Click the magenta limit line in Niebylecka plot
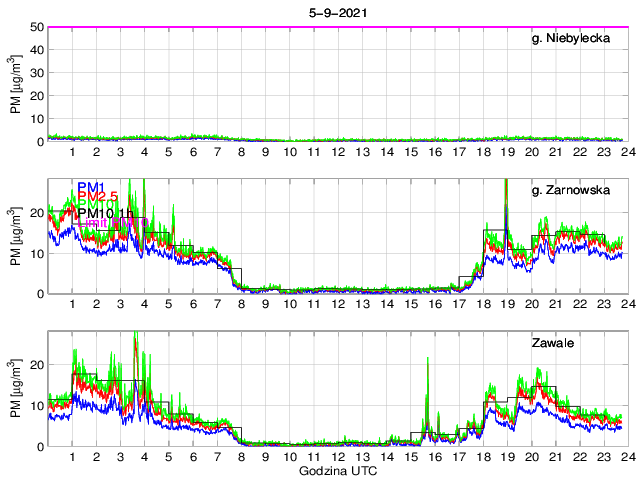This screenshot has height=480, width=640. 338,27
